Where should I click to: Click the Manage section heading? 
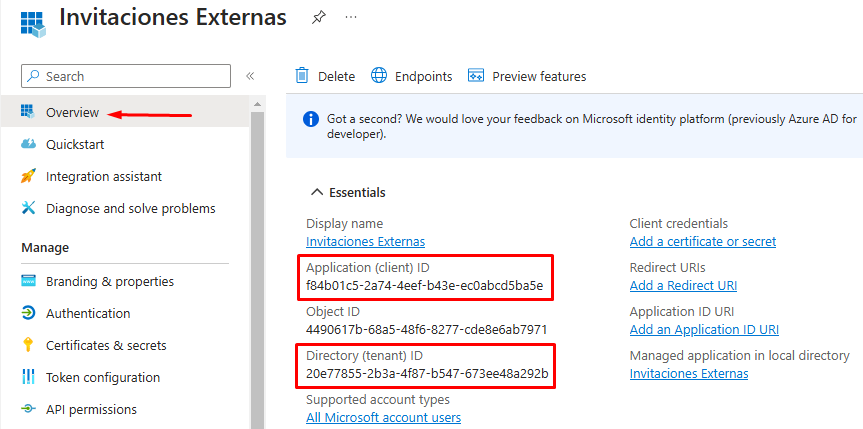[x=45, y=247]
